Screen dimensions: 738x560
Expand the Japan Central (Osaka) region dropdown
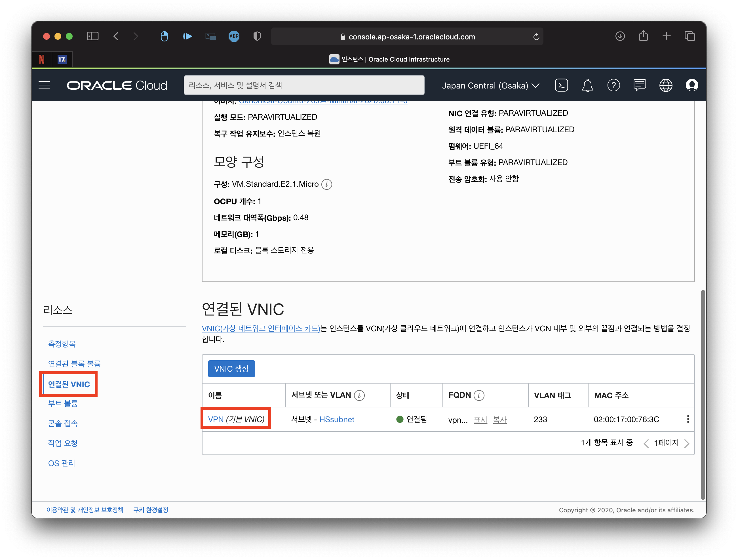click(490, 85)
